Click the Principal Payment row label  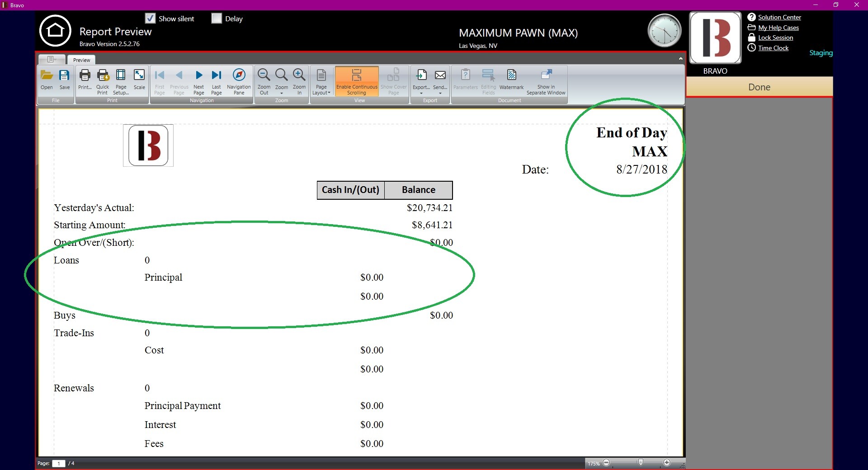pos(183,406)
